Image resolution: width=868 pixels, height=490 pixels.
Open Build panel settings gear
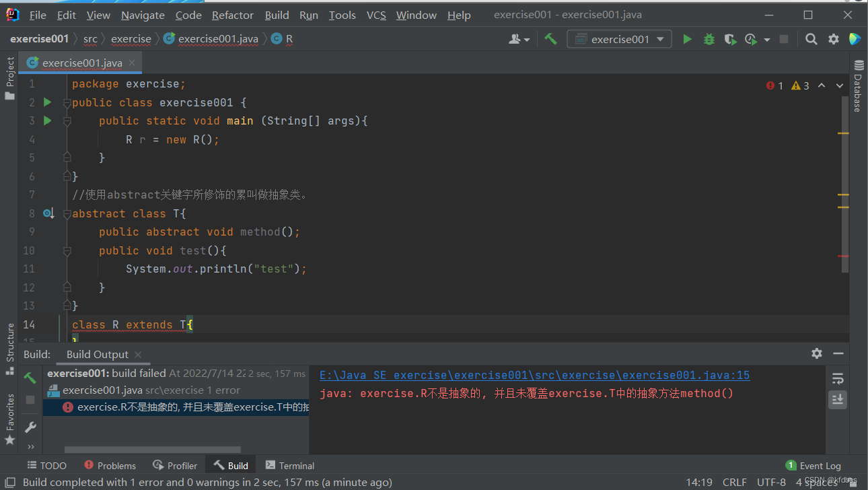(817, 353)
